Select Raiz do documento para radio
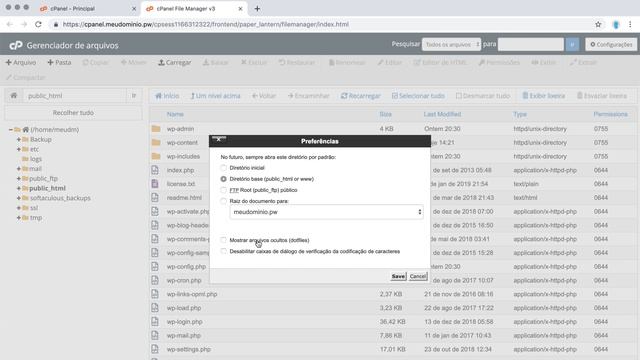 tap(223, 201)
